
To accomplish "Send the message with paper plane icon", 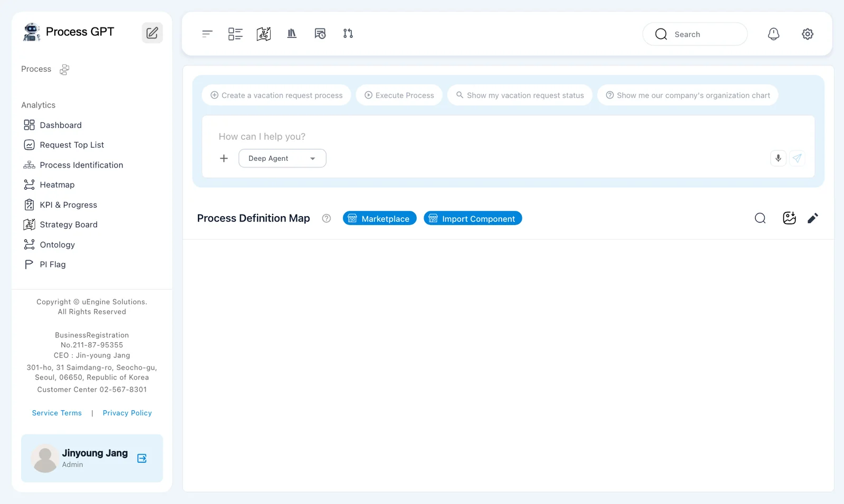I will pos(797,158).
